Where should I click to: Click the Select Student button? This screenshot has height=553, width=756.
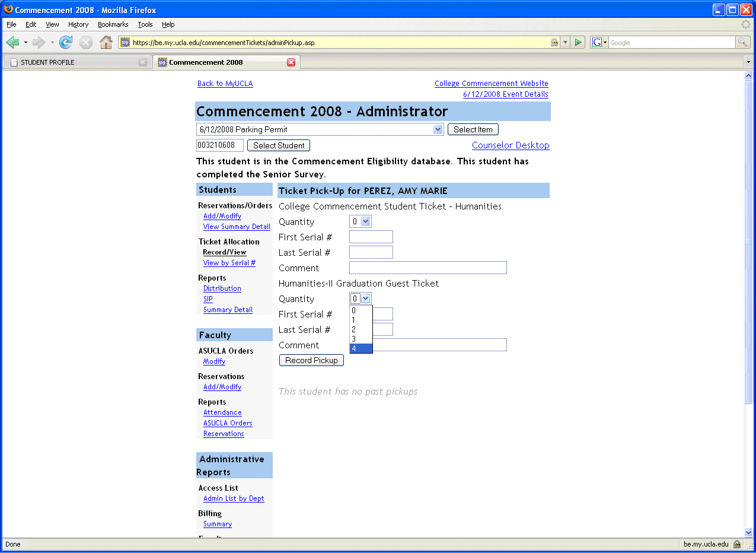coord(278,145)
